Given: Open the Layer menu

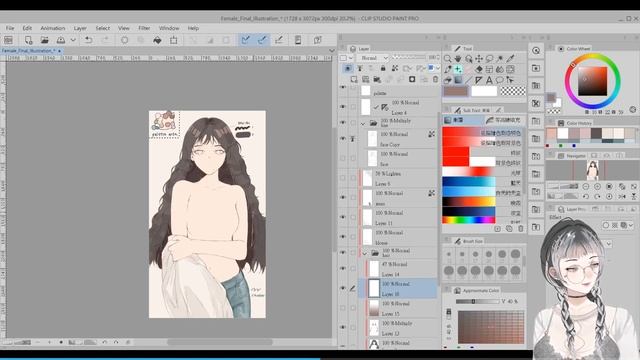Looking at the screenshot, I should pos(80,28).
